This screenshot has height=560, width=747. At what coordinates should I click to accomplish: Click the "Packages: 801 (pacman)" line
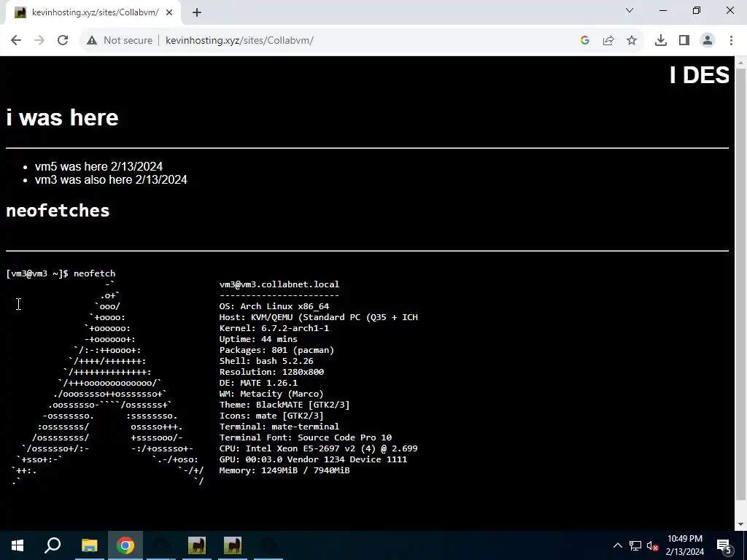(276, 350)
